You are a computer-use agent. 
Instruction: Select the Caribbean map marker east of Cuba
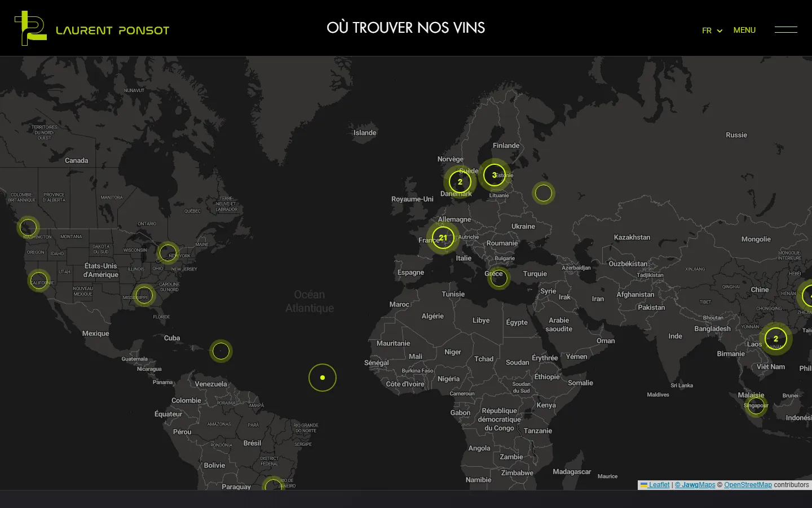tap(221, 351)
